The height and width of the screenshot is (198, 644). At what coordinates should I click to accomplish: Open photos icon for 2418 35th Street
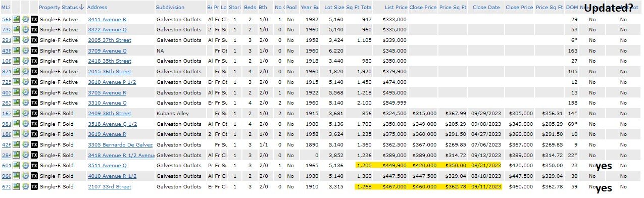point(16,61)
